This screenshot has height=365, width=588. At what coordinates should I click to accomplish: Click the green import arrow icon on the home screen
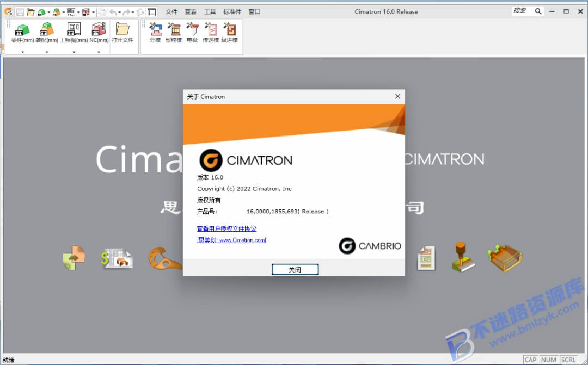(74, 258)
